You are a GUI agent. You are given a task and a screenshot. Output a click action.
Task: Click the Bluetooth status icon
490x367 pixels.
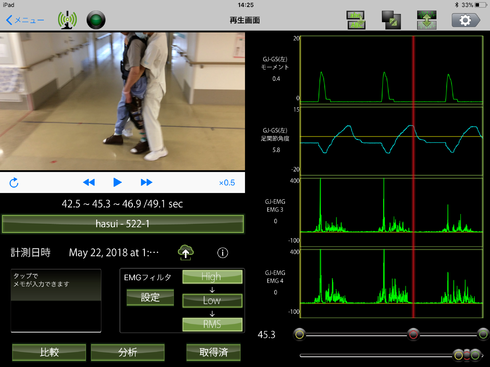(457, 5)
